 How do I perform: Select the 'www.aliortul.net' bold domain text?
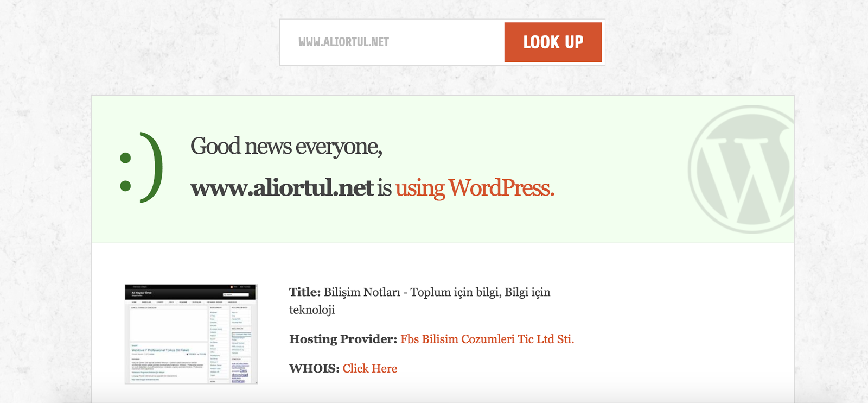click(x=282, y=188)
